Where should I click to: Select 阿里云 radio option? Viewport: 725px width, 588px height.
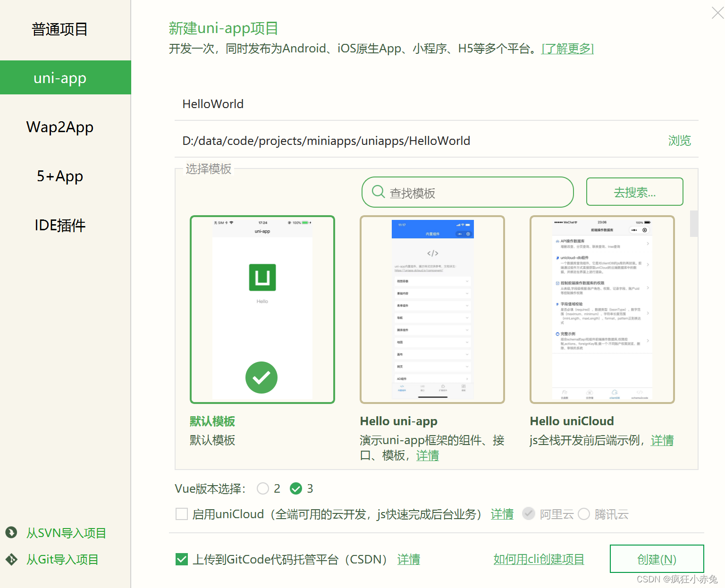click(x=529, y=513)
